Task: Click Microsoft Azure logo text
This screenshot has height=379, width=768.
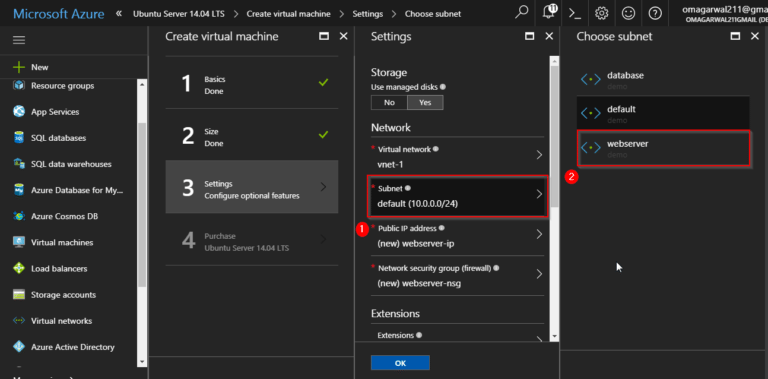Action: tap(58, 14)
